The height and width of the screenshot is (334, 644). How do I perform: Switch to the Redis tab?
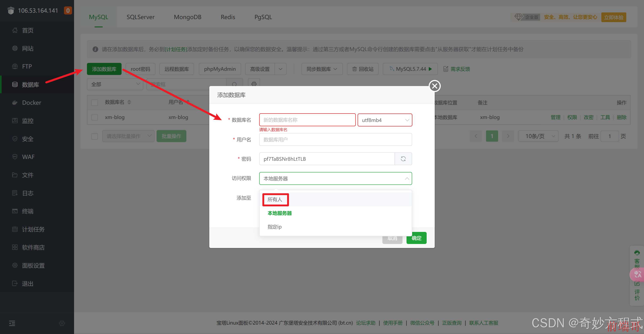(228, 17)
